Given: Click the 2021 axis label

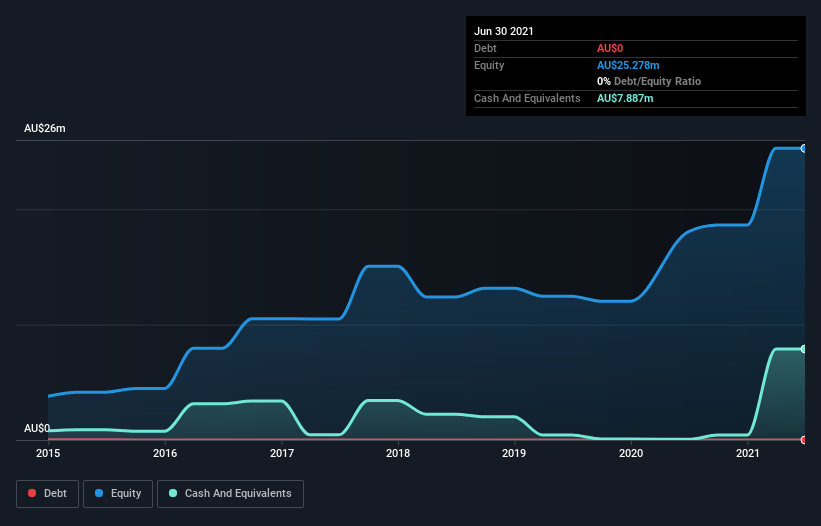Looking at the screenshot, I should [x=748, y=453].
